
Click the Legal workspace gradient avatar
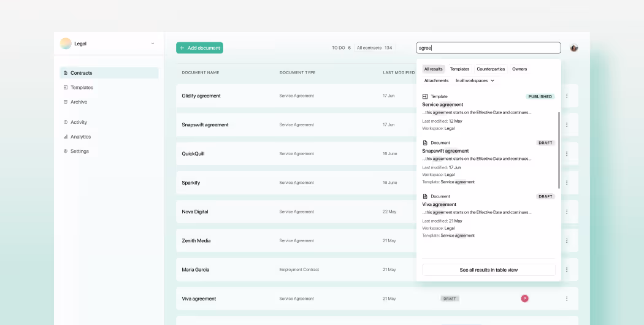pyautogui.click(x=66, y=44)
